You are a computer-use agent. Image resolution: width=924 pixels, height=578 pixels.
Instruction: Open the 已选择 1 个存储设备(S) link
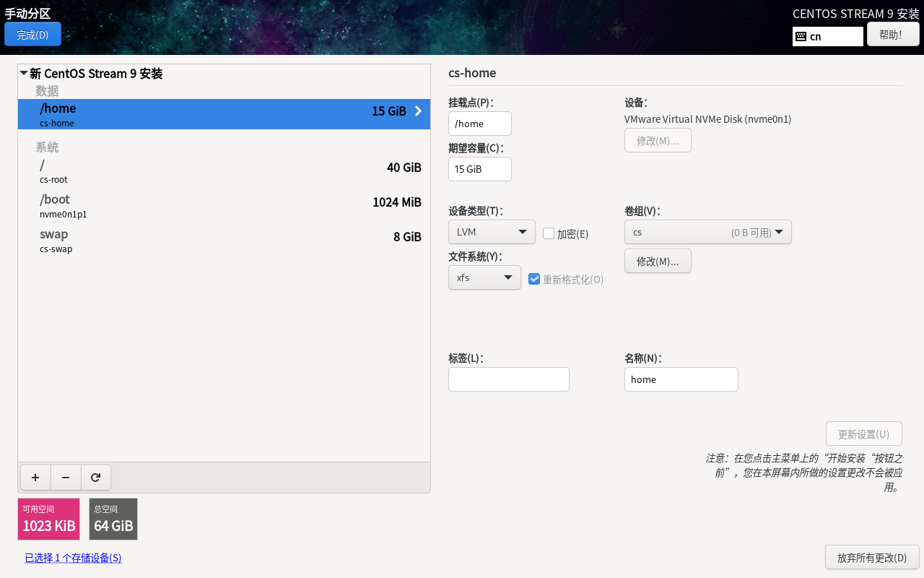click(x=73, y=558)
